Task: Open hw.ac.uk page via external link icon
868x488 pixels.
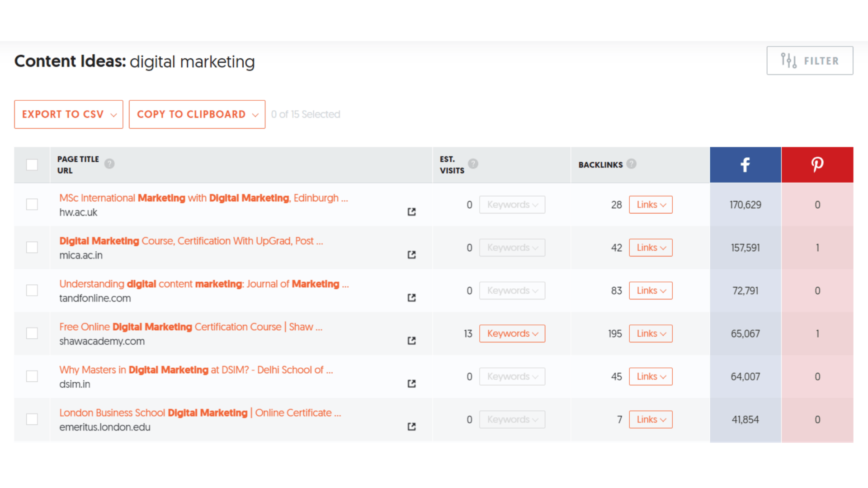Action: pos(411,211)
